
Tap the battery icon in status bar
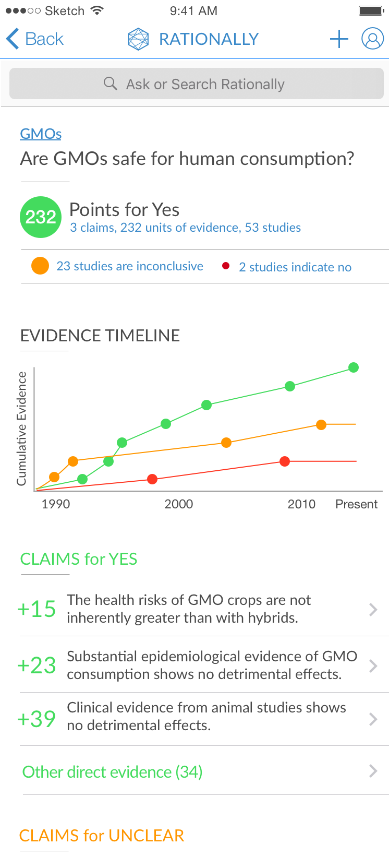[x=371, y=10]
